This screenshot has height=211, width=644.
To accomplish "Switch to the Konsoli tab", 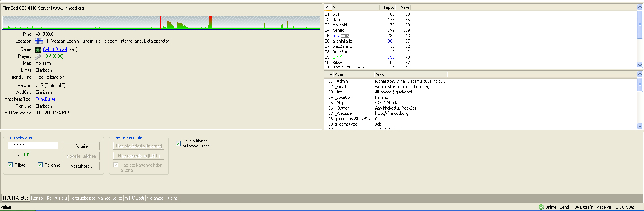I will click(x=38, y=198).
